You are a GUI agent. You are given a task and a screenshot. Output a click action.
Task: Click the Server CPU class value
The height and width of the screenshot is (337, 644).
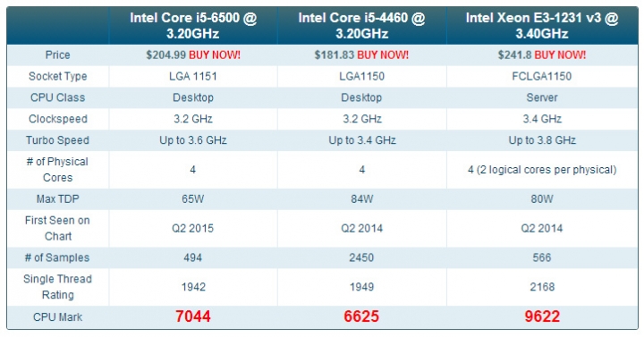(x=542, y=97)
